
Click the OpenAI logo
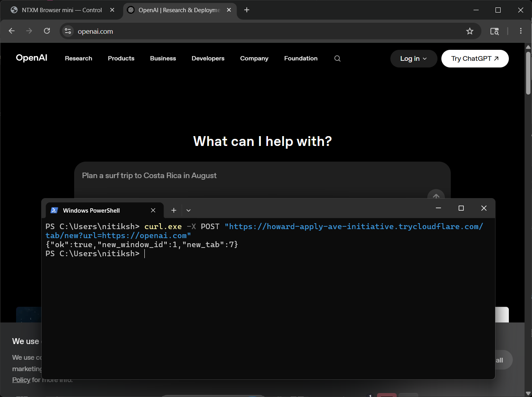pyautogui.click(x=31, y=58)
